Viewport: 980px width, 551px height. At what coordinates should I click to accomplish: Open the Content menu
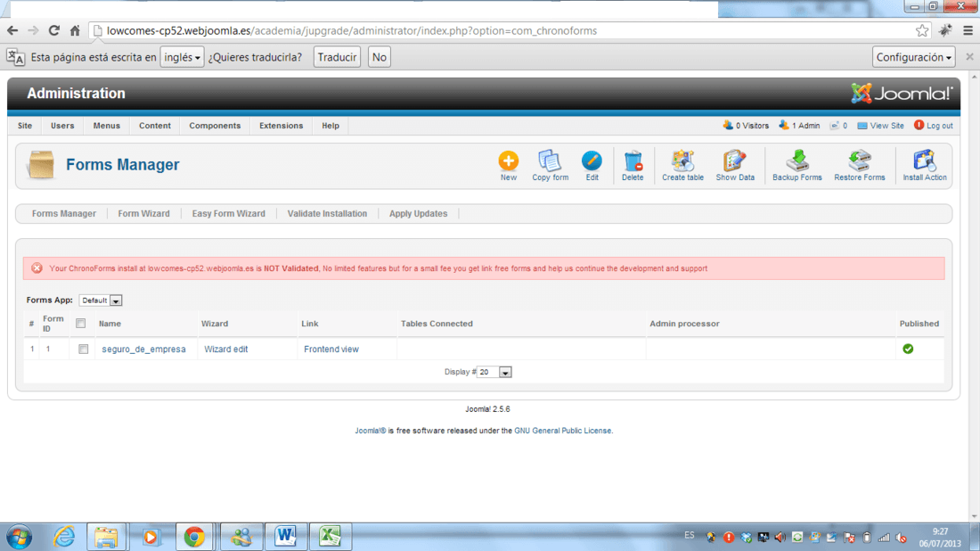155,126
